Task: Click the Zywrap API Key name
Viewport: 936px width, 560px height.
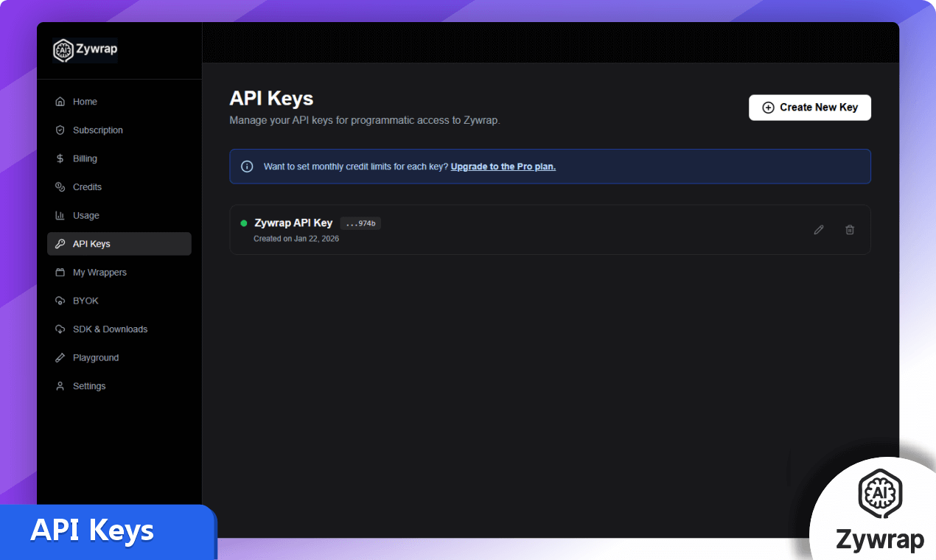Action: (x=293, y=223)
